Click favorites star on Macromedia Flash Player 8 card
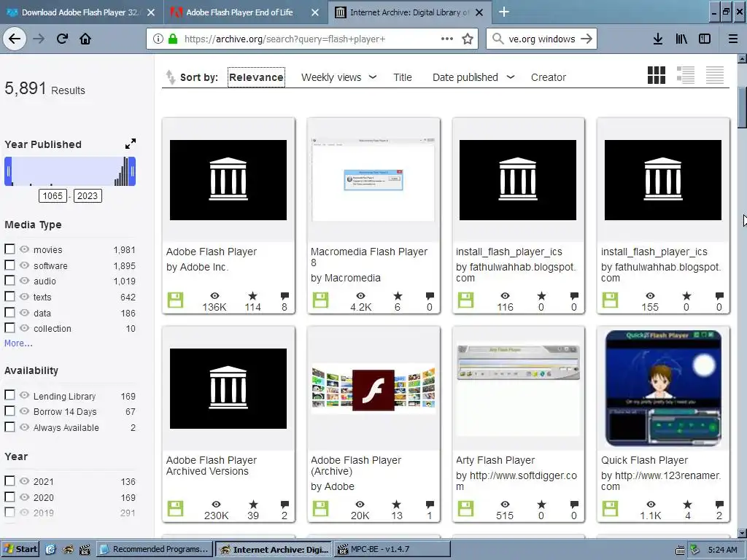The height and width of the screenshot is (560, 747). pyautogui.click(x=398, y=296)
